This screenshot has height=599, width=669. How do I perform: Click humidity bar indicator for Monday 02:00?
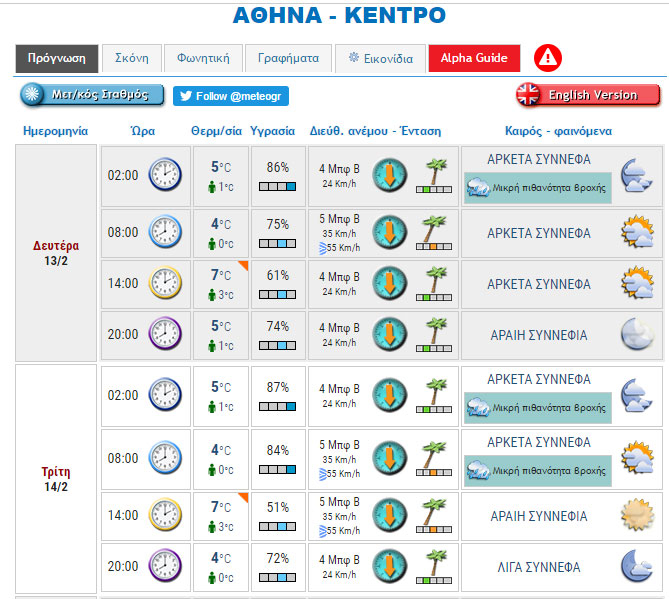[x=277, y=187]
